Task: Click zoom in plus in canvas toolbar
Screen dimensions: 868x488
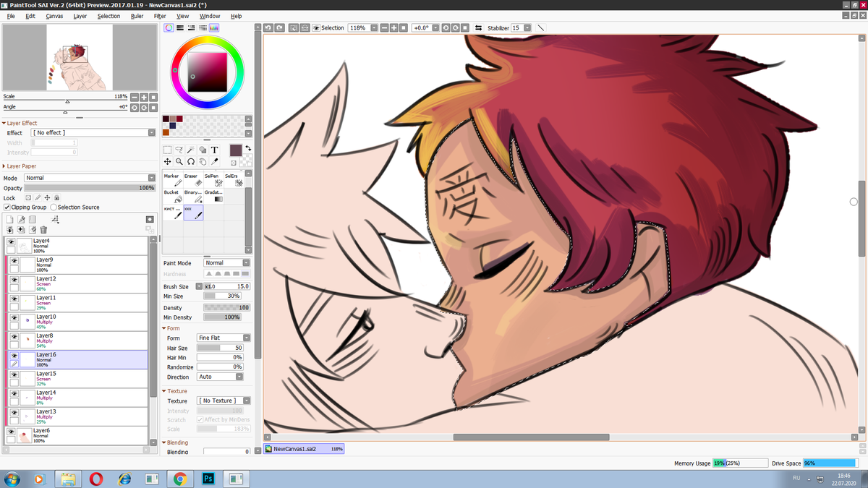Action: point(393,27)
